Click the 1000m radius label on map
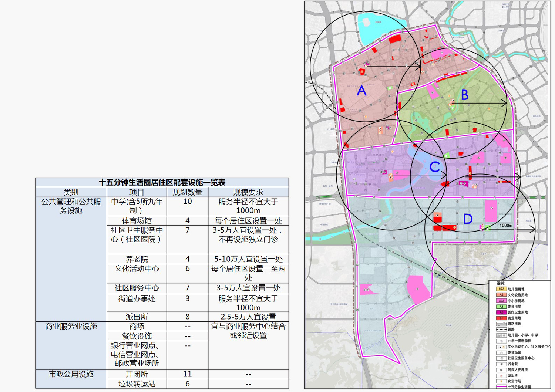 click(505, 226)
